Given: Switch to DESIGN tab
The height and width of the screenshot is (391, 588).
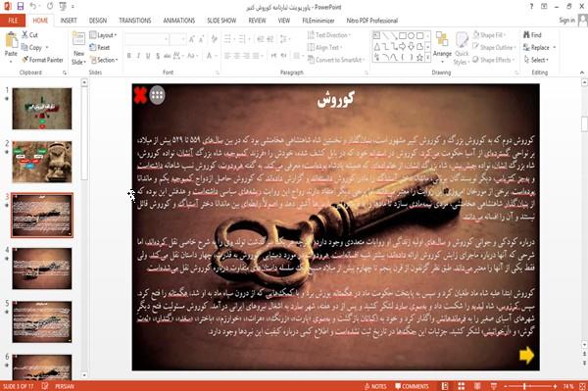Looking at the screenshot, I should coord(98,21).
